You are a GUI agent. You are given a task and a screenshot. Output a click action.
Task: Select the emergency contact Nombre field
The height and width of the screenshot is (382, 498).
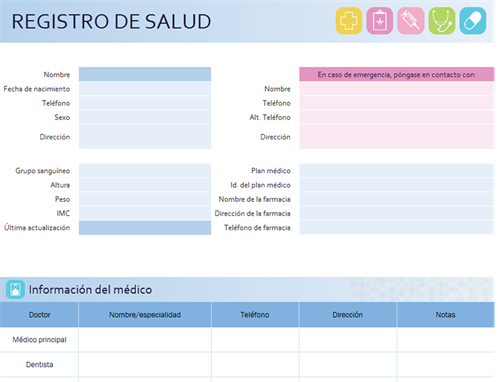(x=396, y=89)
